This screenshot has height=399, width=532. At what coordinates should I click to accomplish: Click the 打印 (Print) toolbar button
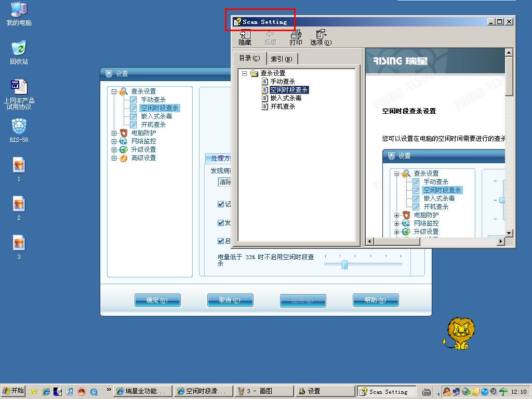pyautogui.click(x=296, y=37)
